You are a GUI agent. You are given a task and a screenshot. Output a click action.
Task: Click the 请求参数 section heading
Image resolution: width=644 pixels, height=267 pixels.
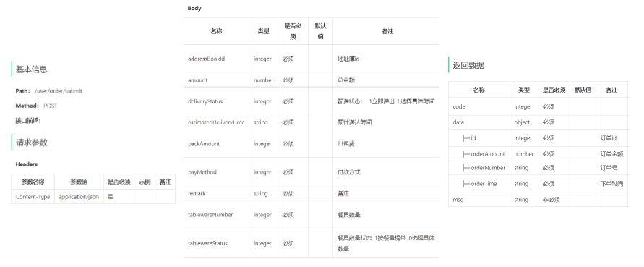tap(32, 143)
